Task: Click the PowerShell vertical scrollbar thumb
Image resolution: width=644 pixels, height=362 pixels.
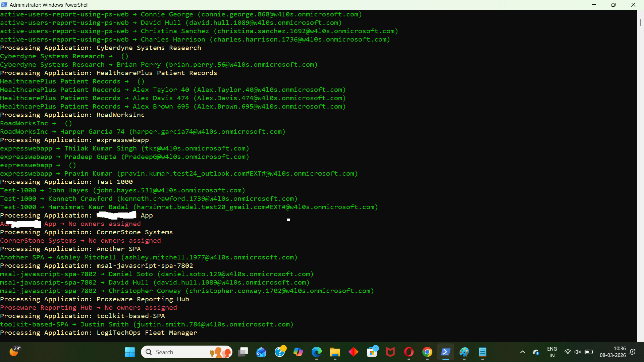Action: [x=640, y=22]
